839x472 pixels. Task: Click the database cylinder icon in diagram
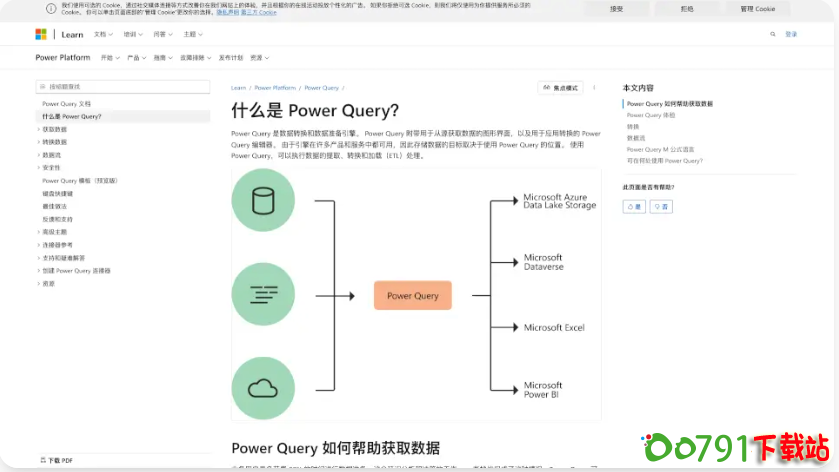[x=263, y=201]
